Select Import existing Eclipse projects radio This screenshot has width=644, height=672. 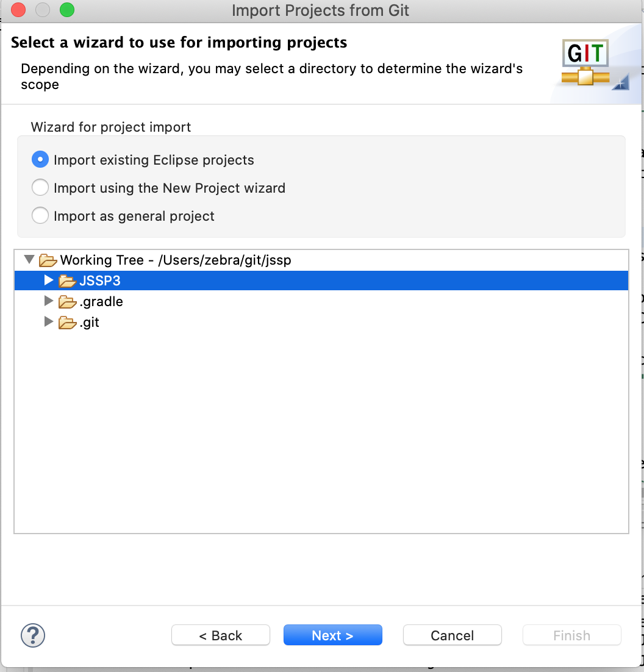pos(40,159)
